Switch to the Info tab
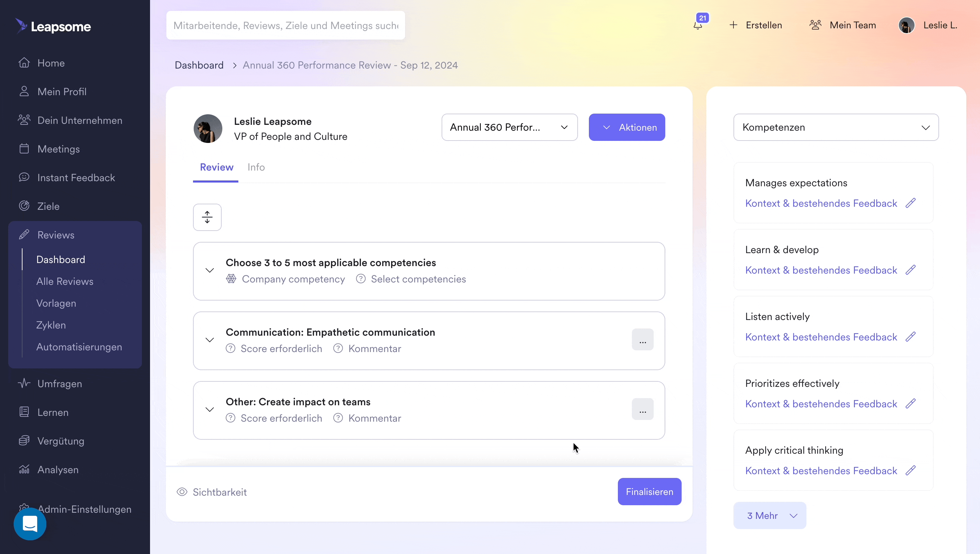 pyautogui.click(x=256, y=167)
